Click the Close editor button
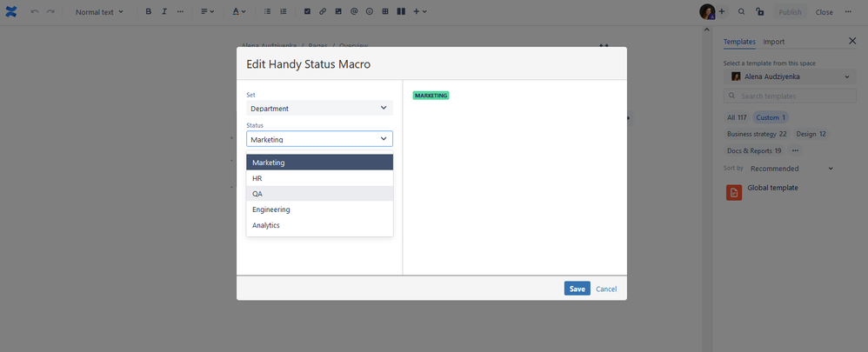 coord(824,12)
